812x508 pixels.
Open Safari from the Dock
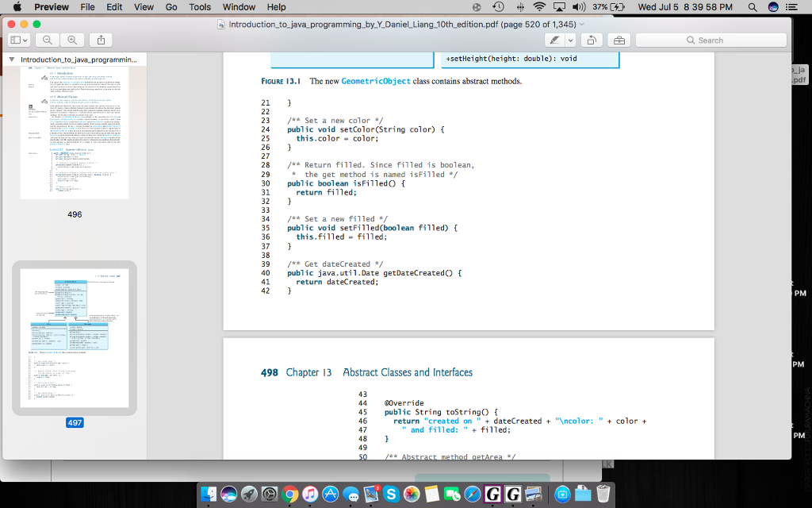click(471, 495)
